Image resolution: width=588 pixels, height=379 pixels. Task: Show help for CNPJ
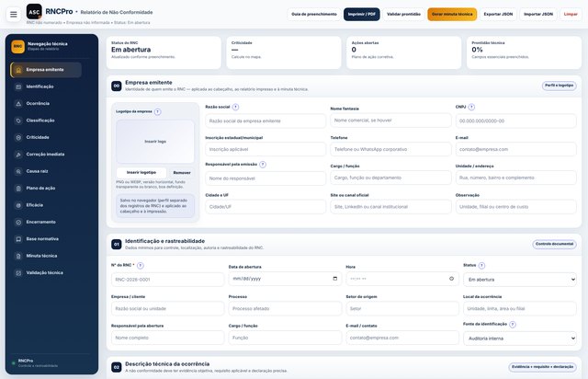coord(471,107)
